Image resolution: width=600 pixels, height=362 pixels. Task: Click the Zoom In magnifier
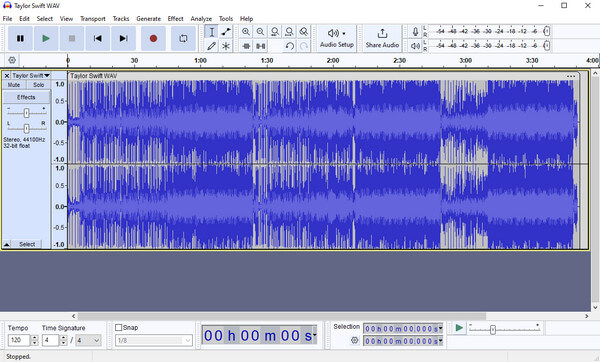click(x=246, y=32)
